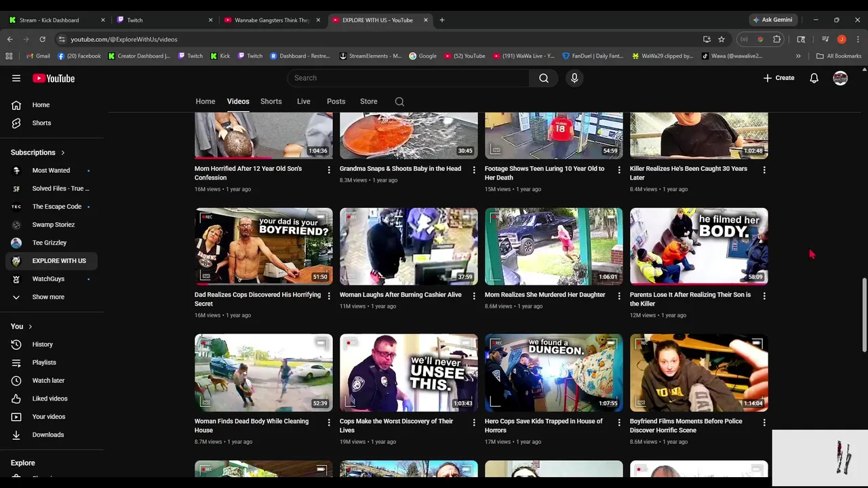Play 'he filmed her BODY' thumbnail

[x=699, y=246]
